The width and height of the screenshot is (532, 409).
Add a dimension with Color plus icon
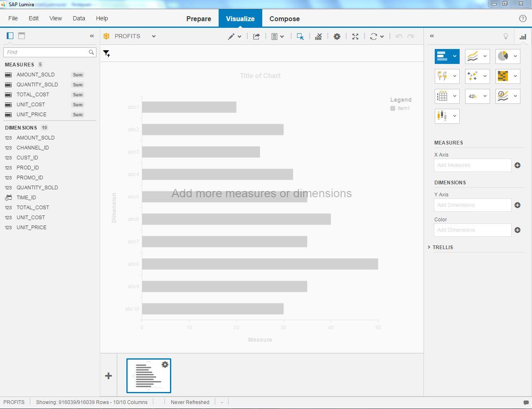click(517, 230)
